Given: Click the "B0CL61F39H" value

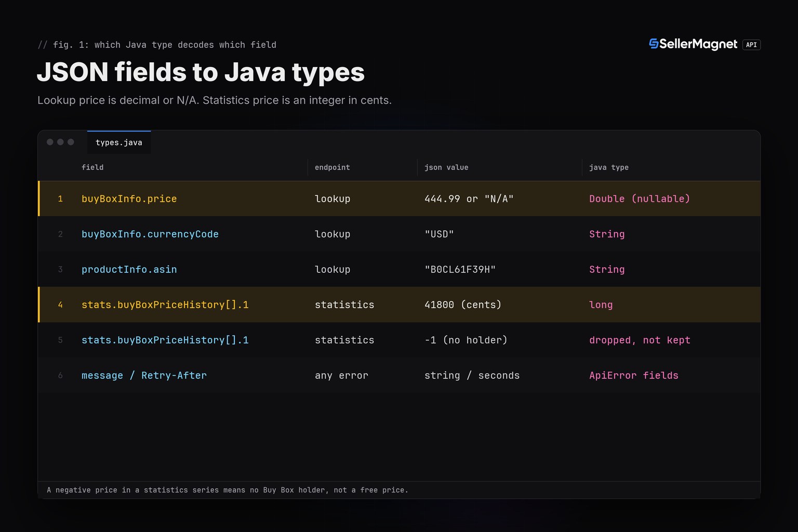Looking at the screenshot, I should click(x=460, y=269).
